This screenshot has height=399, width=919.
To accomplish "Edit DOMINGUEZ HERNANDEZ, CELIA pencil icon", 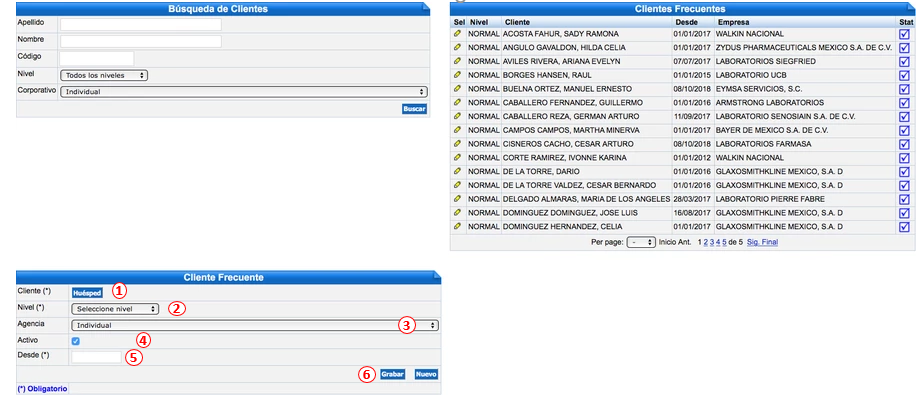I will [457, 226].
